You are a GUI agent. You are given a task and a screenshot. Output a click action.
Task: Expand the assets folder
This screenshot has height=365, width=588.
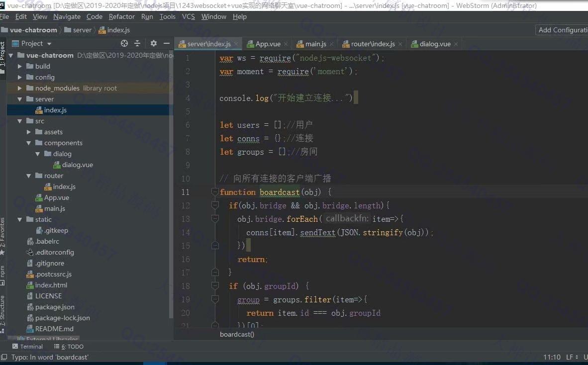[x=28, y=132]
